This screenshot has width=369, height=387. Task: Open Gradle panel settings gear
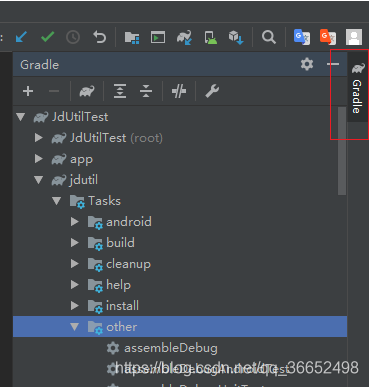tap(307, 64)
